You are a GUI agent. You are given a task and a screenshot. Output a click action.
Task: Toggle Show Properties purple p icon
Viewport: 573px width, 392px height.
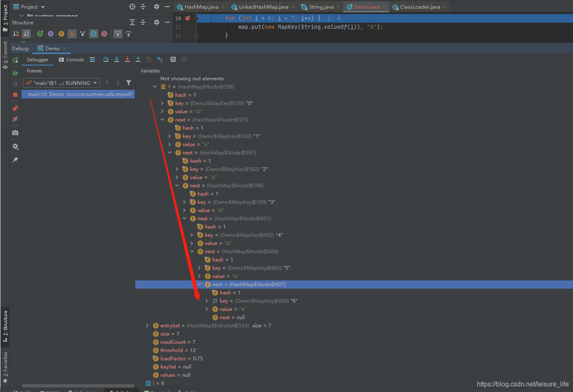[51, 34]
